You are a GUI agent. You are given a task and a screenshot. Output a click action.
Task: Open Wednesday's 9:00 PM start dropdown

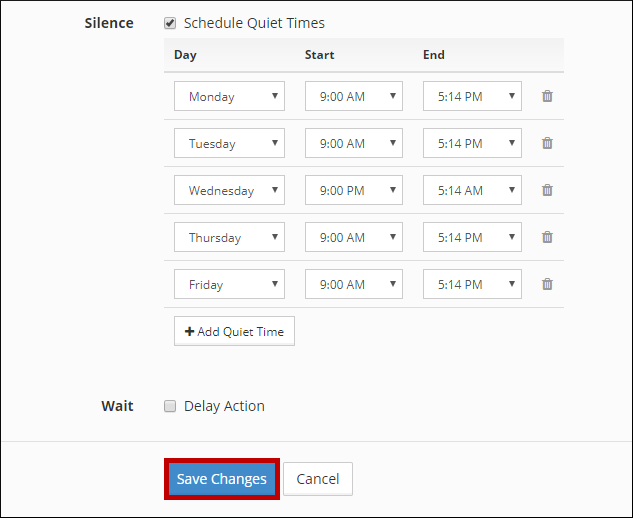coord(353,190)
